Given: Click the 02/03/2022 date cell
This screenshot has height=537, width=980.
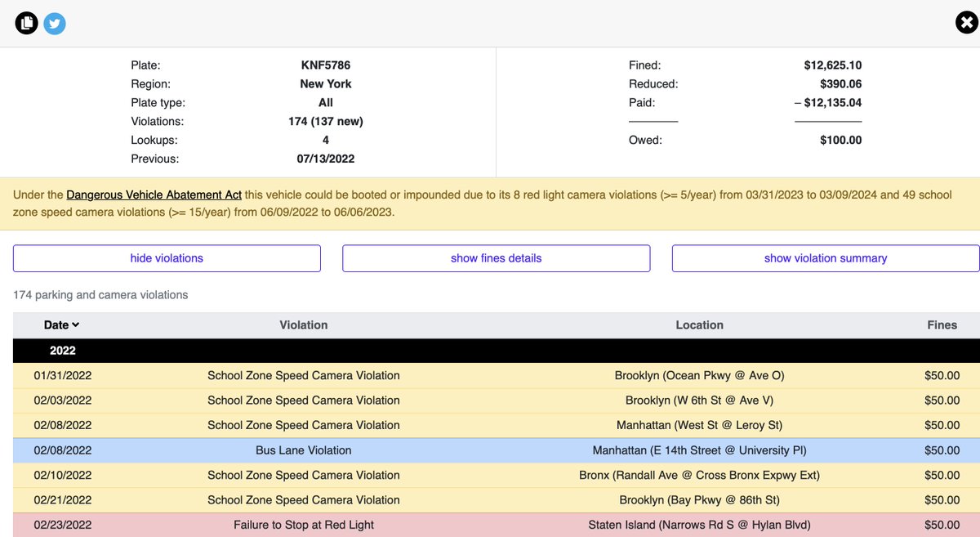Looking at the screenshot, I should 63,401.
